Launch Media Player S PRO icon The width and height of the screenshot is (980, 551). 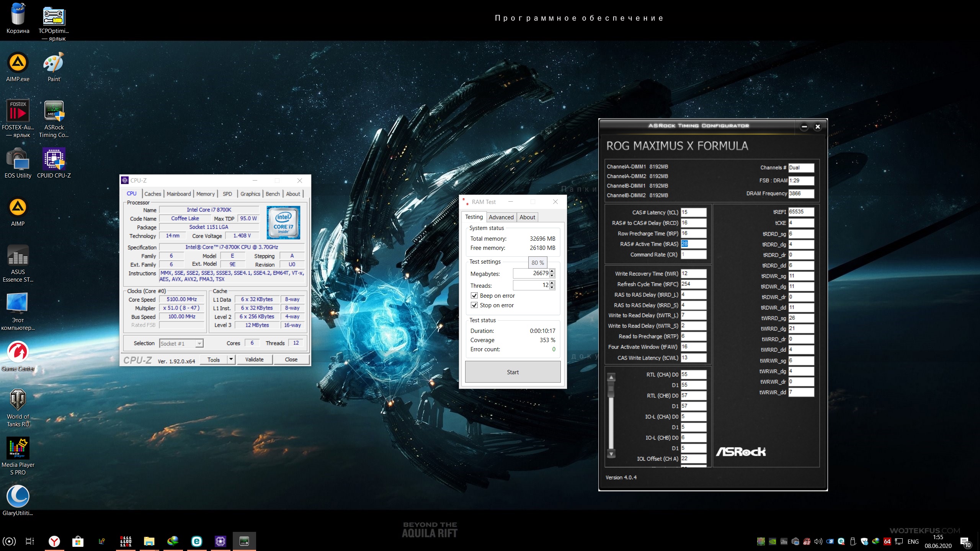[18, 448]
